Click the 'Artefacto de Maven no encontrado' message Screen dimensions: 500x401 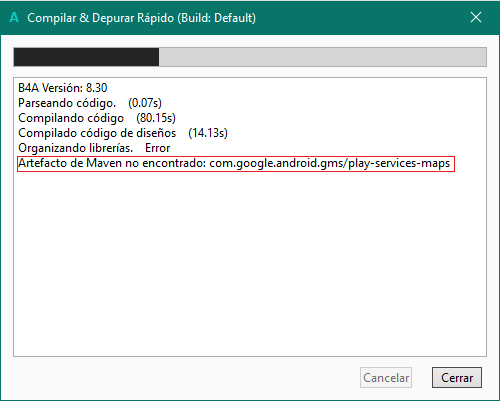pyautogui.click(x=112, y=163)
